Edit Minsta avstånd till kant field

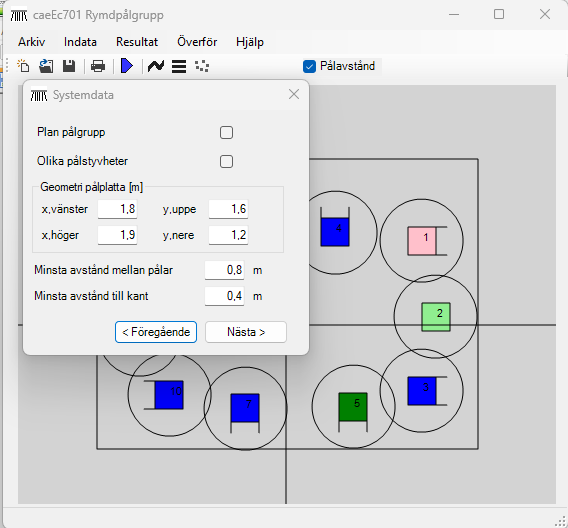pos(224,296)
